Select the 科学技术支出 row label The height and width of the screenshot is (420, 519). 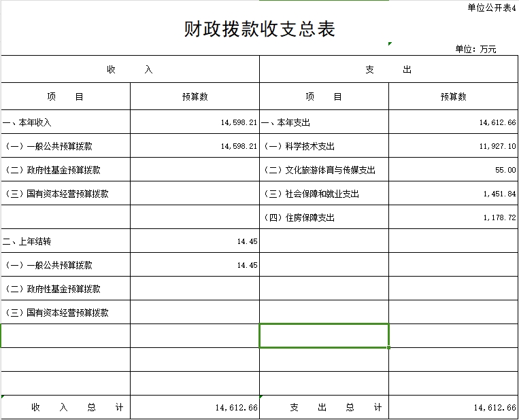324,146
